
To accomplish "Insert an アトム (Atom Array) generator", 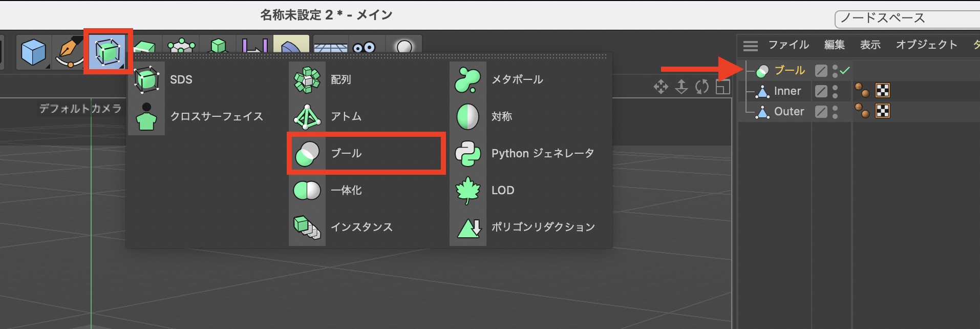I will click(x=346, y=117).
